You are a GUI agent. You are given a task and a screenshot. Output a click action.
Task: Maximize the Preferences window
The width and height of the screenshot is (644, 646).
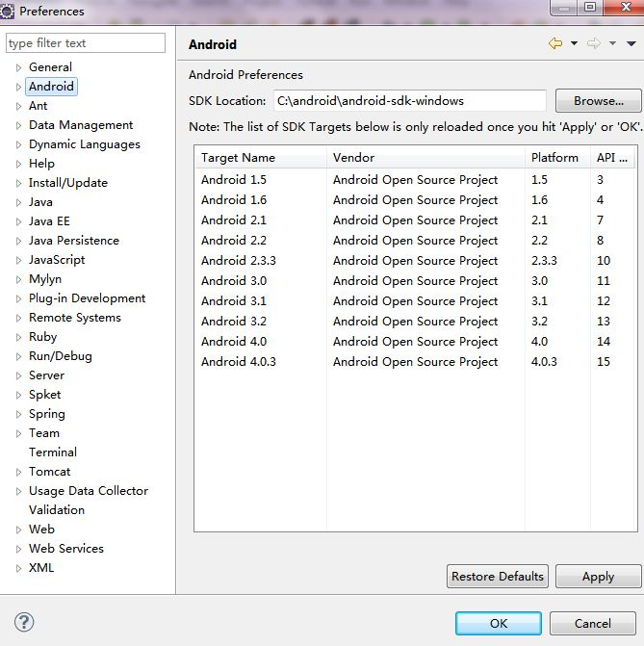coord(590,7)
